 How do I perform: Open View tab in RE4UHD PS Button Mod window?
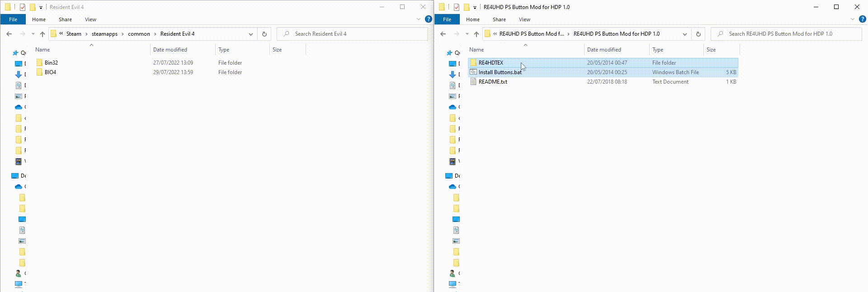524,19
